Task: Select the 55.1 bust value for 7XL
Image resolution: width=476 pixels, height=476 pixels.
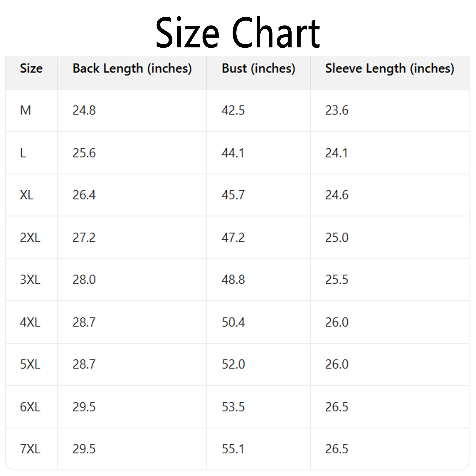Action: (233, 449)
